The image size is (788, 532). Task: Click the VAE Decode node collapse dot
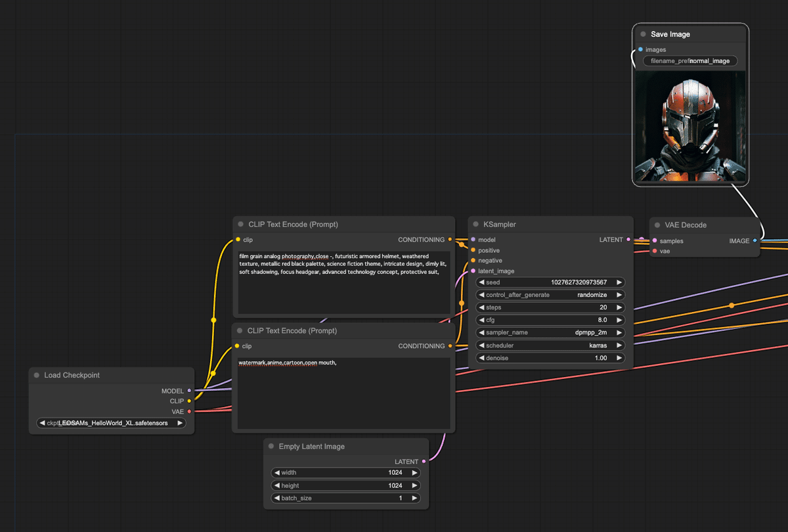(657, 225)
